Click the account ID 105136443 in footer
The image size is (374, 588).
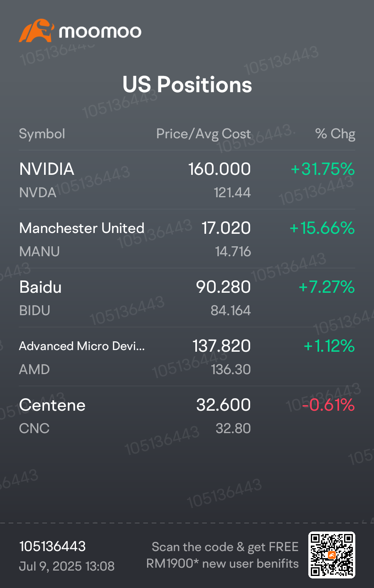(52, 546)
